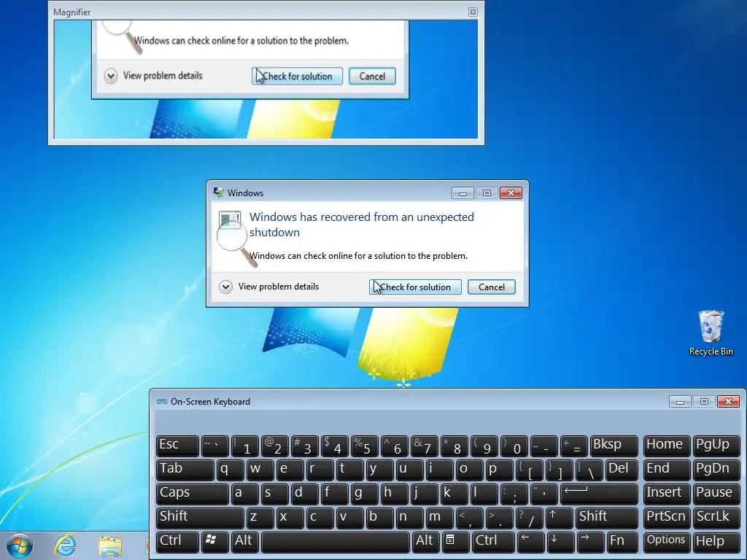Minimize the On-Screen Keyboard window
This screenshot has height=560, width=747.
tap(680, 402)
